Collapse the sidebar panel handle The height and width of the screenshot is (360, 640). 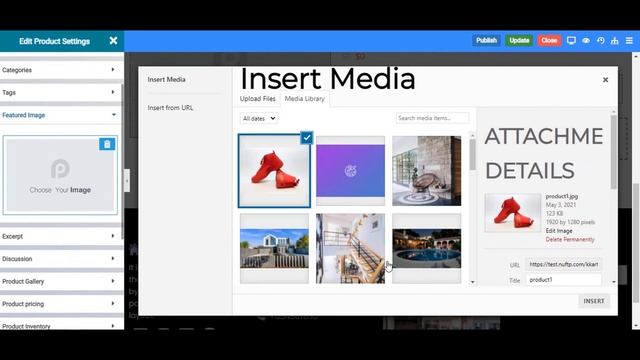[x=127, y=180]
